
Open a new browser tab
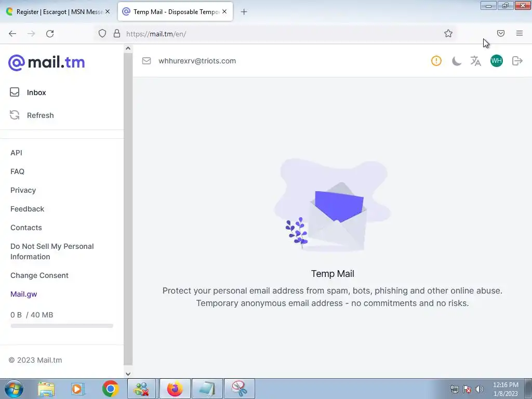244,12
